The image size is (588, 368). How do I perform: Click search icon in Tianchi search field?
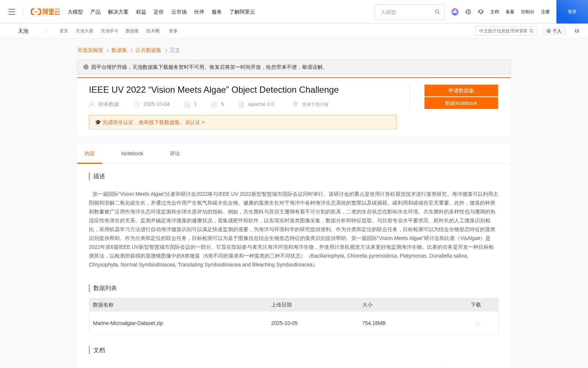click(x=531, y=31)
